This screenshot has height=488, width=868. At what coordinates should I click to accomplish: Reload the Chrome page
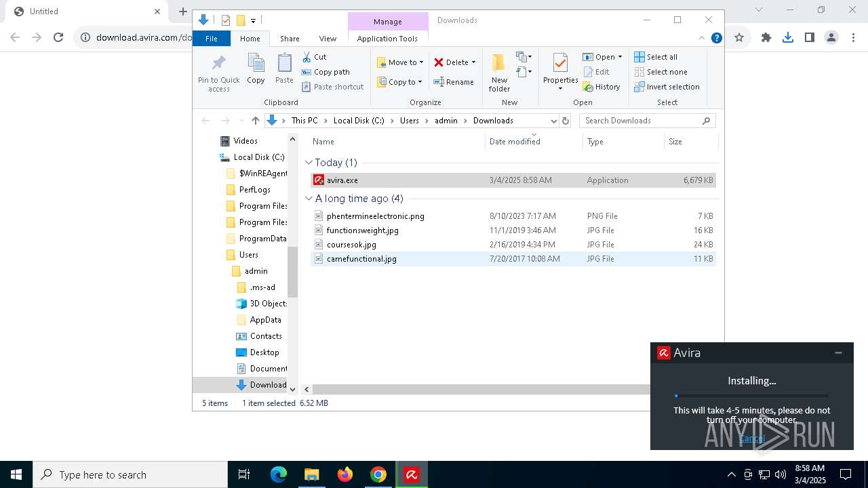pyautogui.click(x=58, y=37)
